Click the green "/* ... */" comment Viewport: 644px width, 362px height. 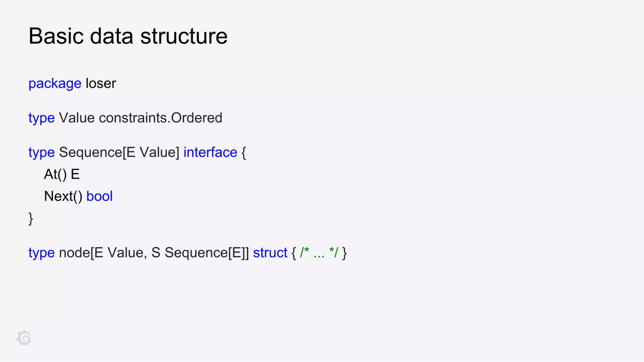319,253
